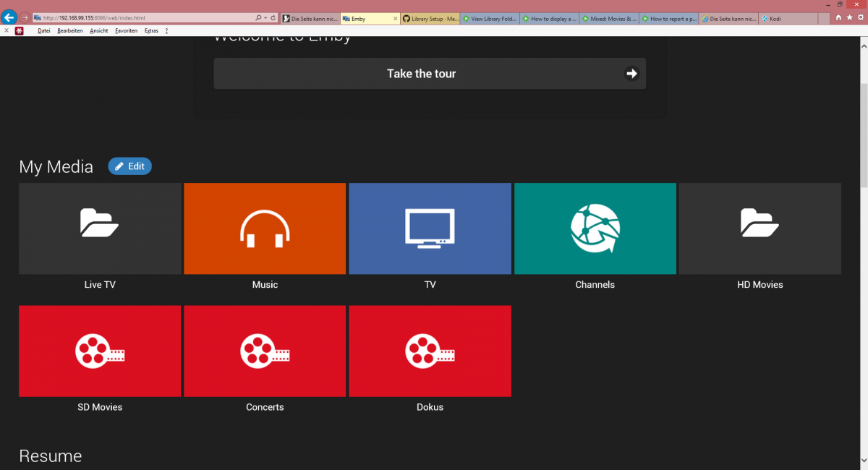The height and width of the screenshot is (470, 868).
Task: Click the browser back arrow button
Action: pos(9,17)
